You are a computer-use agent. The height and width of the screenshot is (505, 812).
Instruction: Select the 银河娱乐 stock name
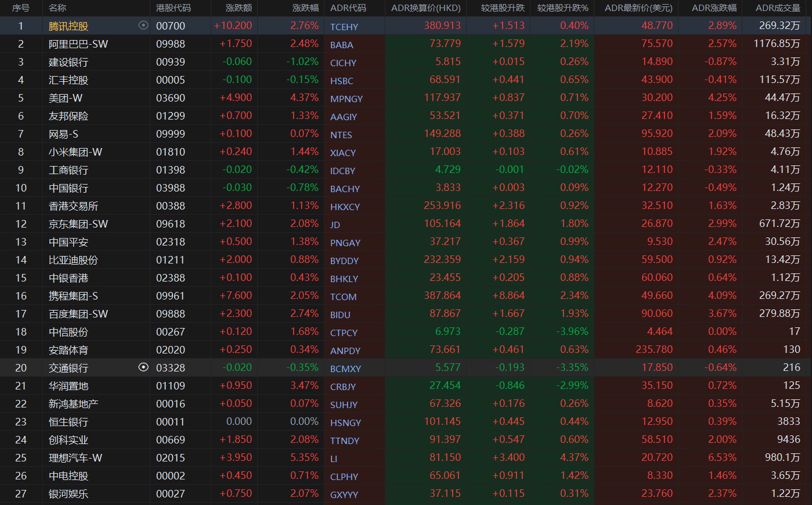click(x=68, y=494)
